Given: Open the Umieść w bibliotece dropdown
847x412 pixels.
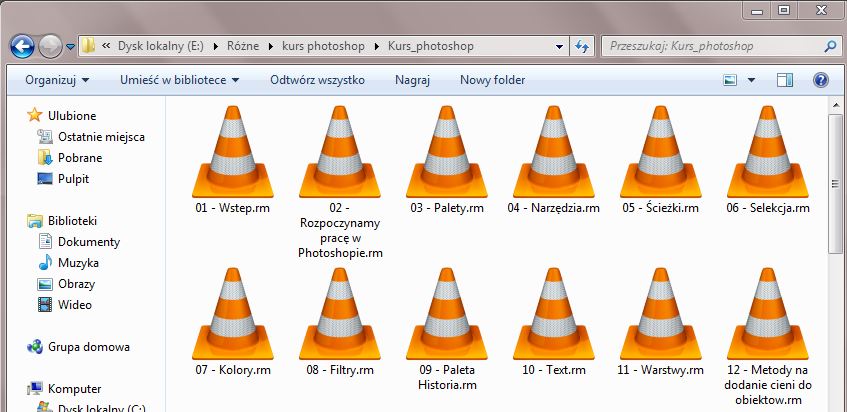Looking at the screenshot, I should (x=179, y=80).
